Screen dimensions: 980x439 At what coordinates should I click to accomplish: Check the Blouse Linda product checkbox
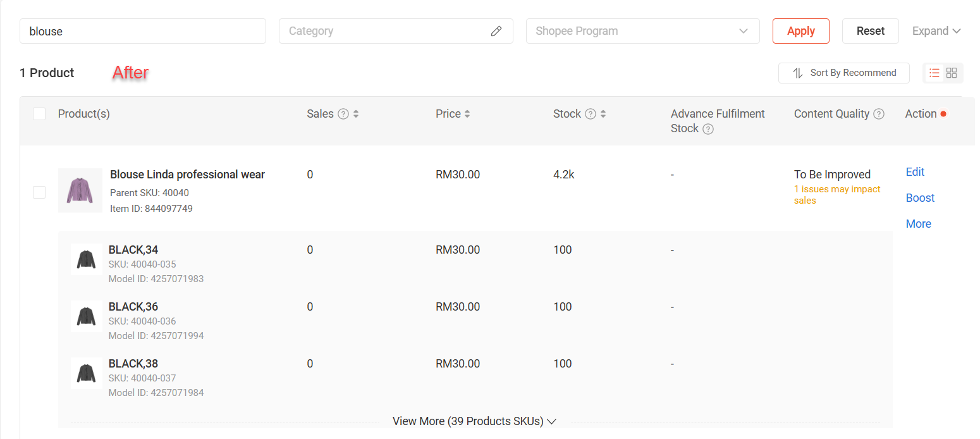coord(39,192)
